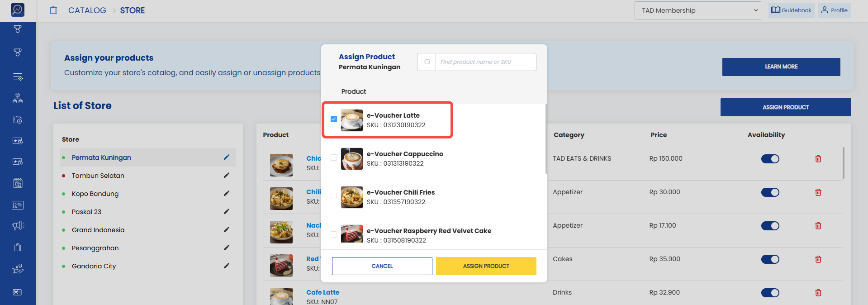The height and width of the screenshot is (305, 868).
Task: Check the e-Voucher Cappuccino checkbox
Action: (334, 157)
